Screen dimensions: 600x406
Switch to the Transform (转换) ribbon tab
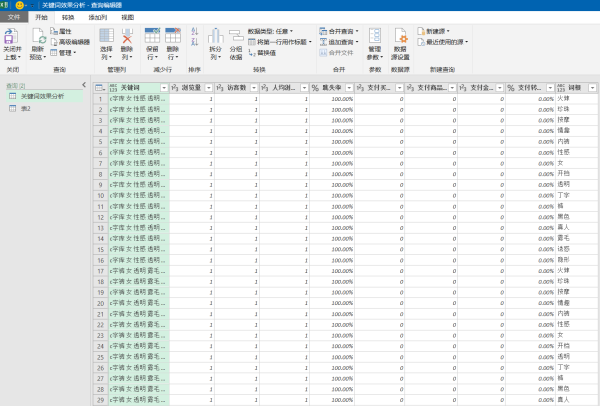pyautogui.click(x=68, y=17)
